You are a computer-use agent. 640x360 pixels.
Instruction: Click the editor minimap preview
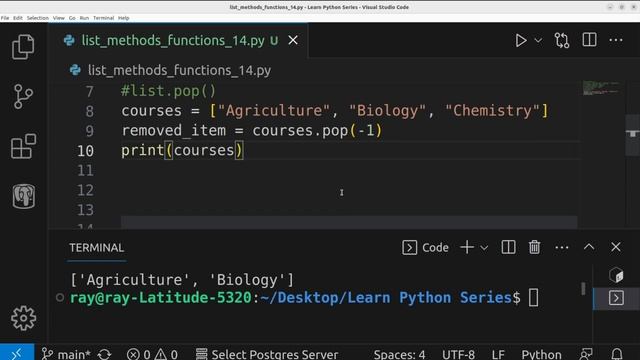[x=601, y=88]
